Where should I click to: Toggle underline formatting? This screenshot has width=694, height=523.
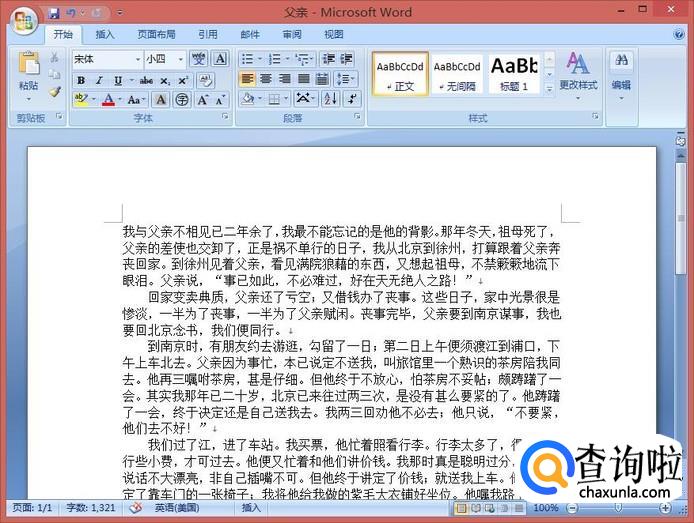tap(118, 80)
